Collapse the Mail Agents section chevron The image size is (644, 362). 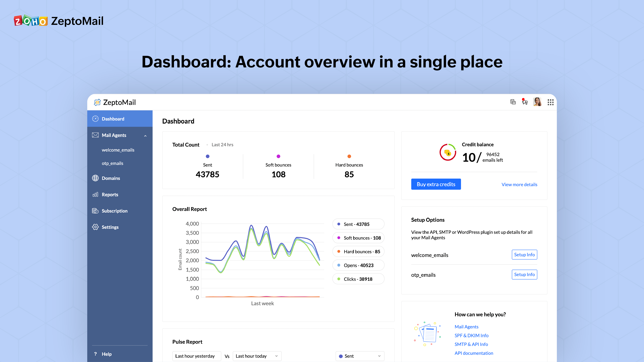145,136
